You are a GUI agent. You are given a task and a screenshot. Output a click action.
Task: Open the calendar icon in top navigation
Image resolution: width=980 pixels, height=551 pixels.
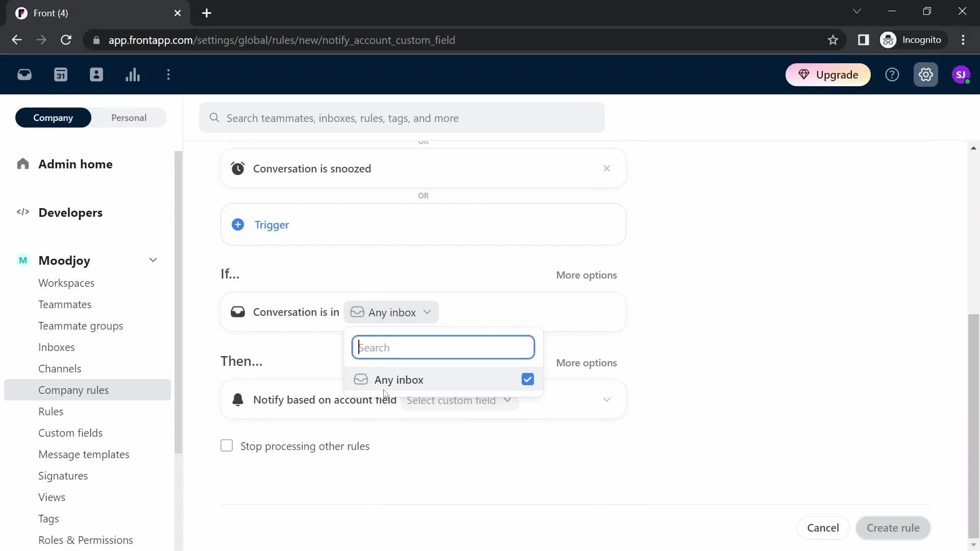tap(61, 75)
